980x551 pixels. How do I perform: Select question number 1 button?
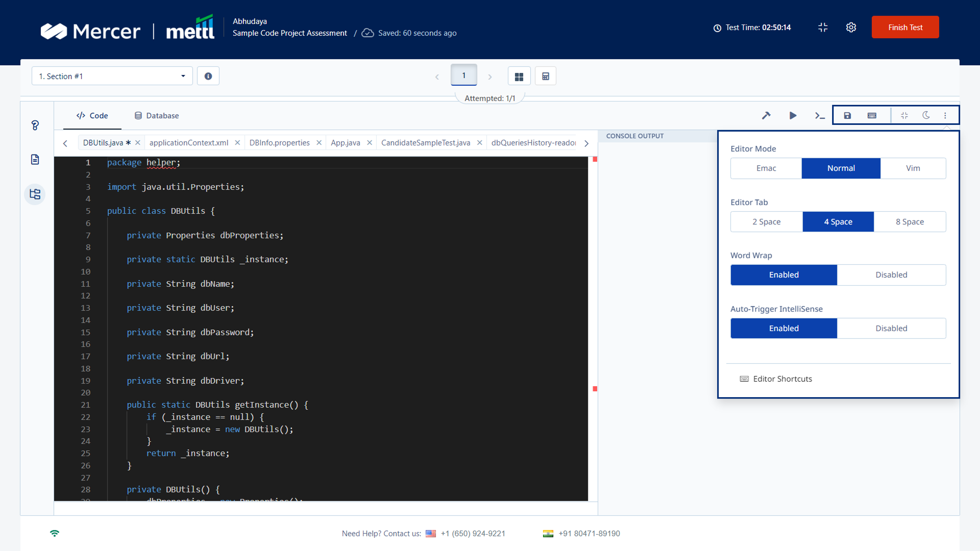pos(464,75)
